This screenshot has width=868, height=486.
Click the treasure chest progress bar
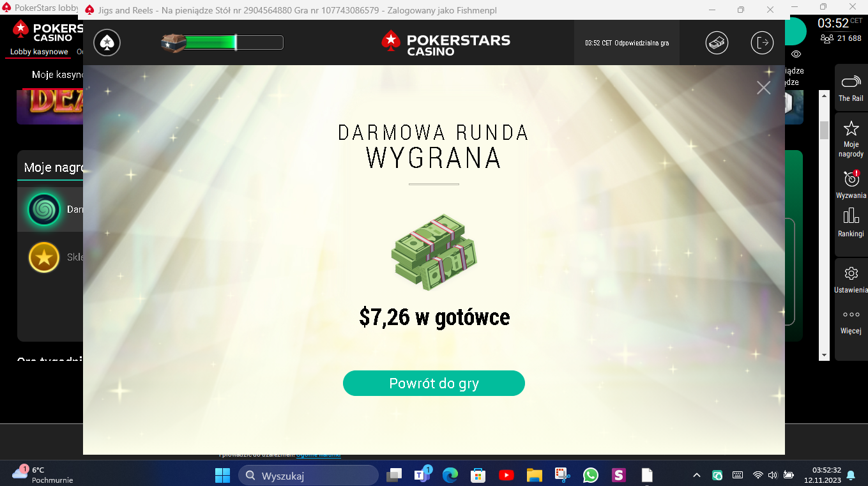pos(222,43)
